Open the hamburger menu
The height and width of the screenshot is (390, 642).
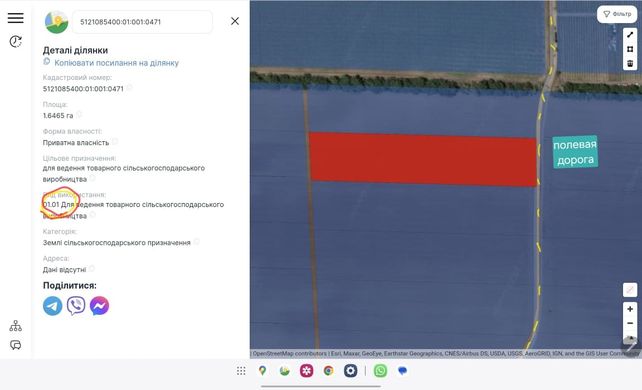click(x=16, y=18)
